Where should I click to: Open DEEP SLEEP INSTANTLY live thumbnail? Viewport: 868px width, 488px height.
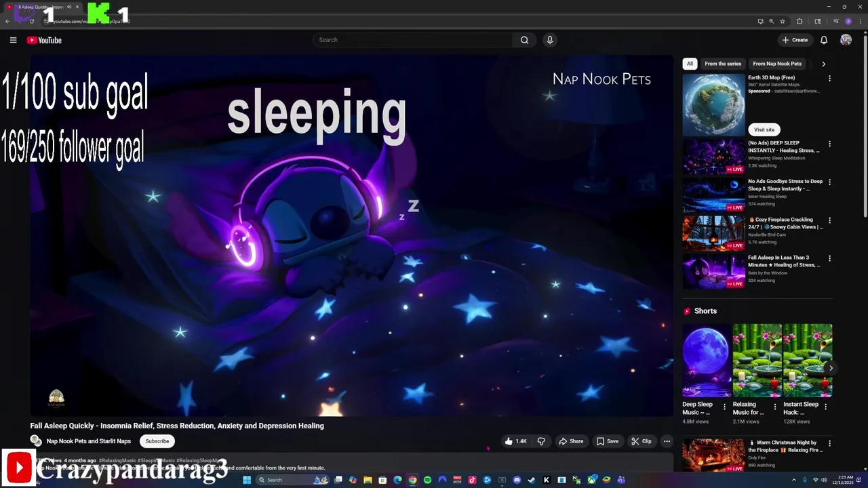click(x=713, y=157)
